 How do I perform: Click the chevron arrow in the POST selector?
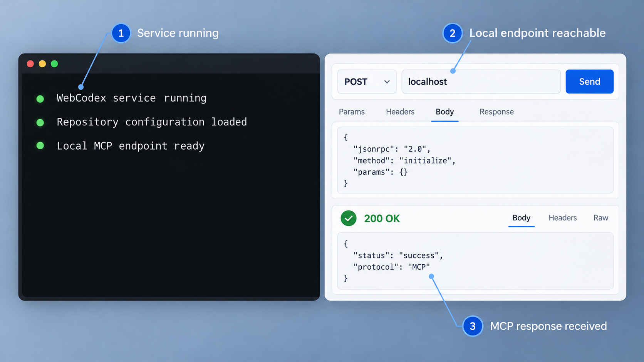[x=387, y=82]
